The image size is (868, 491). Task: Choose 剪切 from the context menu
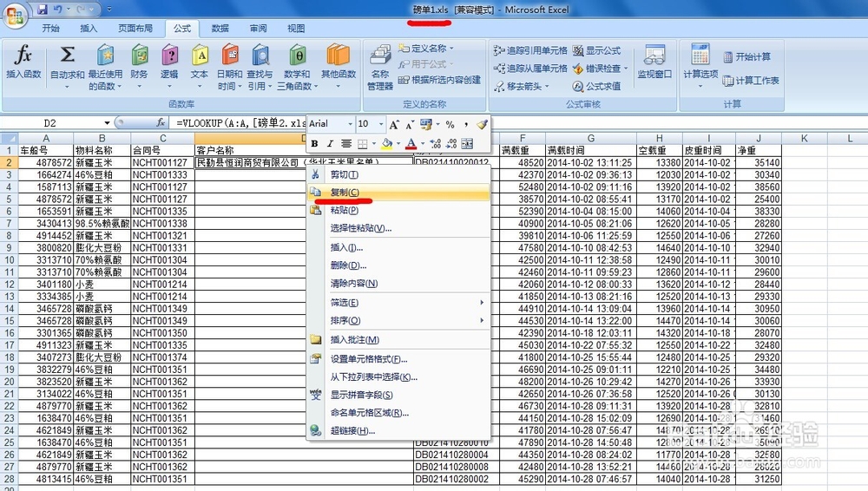[398, 174]
